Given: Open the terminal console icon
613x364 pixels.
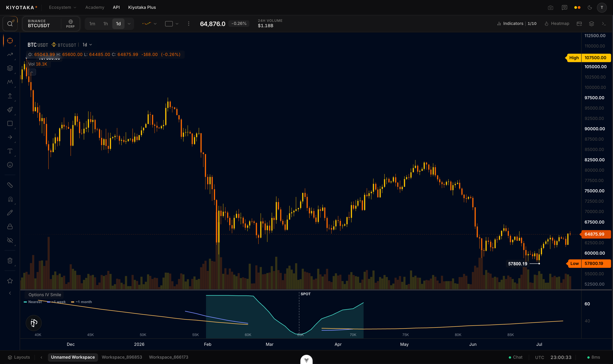Looking at the screenshot, I should [x=604, y=24].
